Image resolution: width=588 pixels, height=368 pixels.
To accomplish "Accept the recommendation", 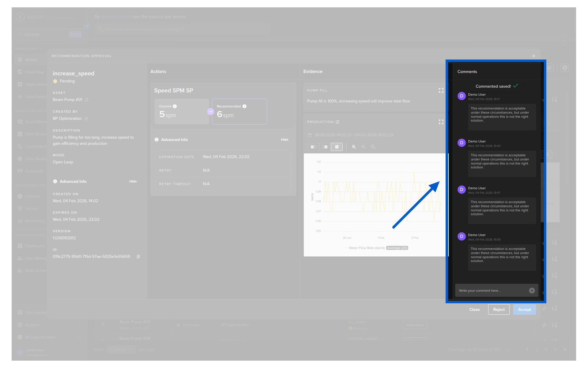I will tap(524, 309).
